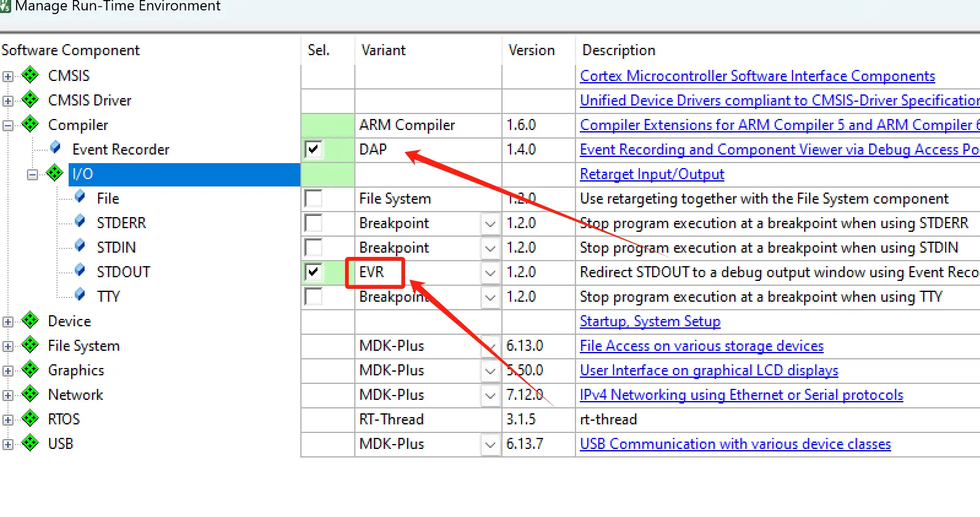The image size is (980, 517).
Task: Select the Graphics component diamond icon
Action: click(29, 369)
